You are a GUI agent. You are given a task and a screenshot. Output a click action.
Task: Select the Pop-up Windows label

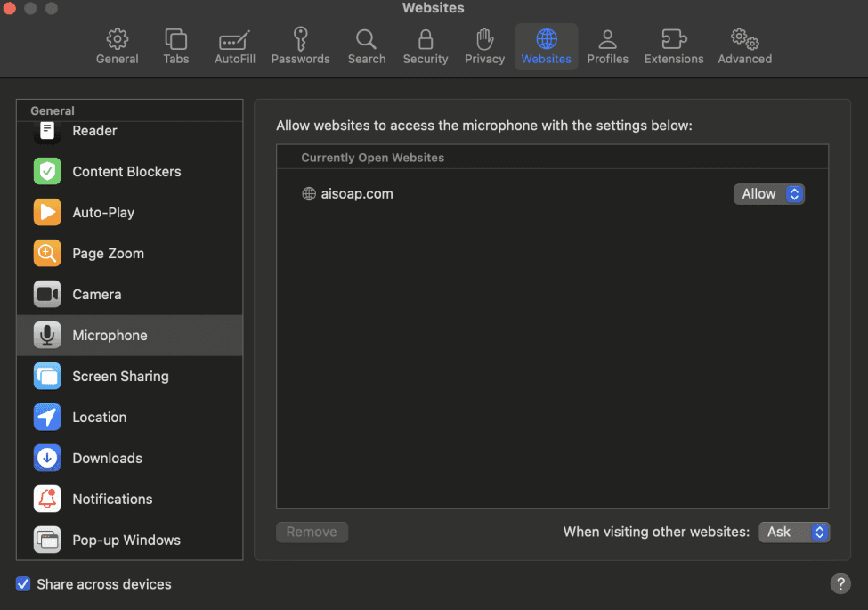coord(126,541)
